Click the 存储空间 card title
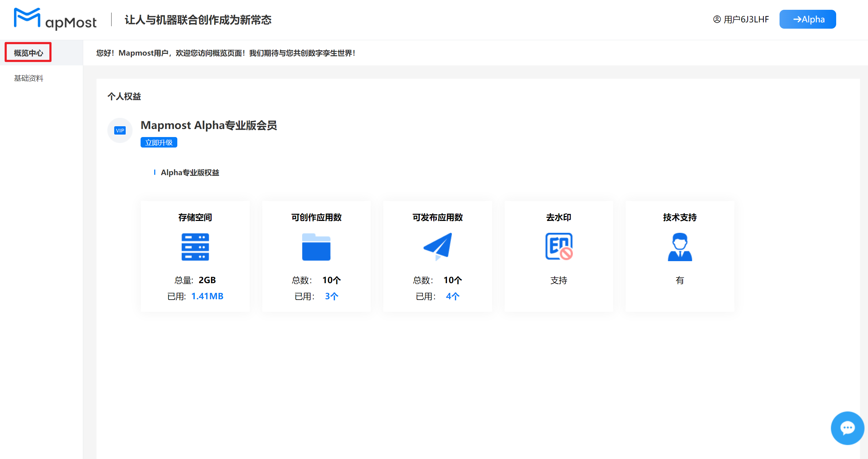This screenshot has width=868, height=459. tap(195, 217)
